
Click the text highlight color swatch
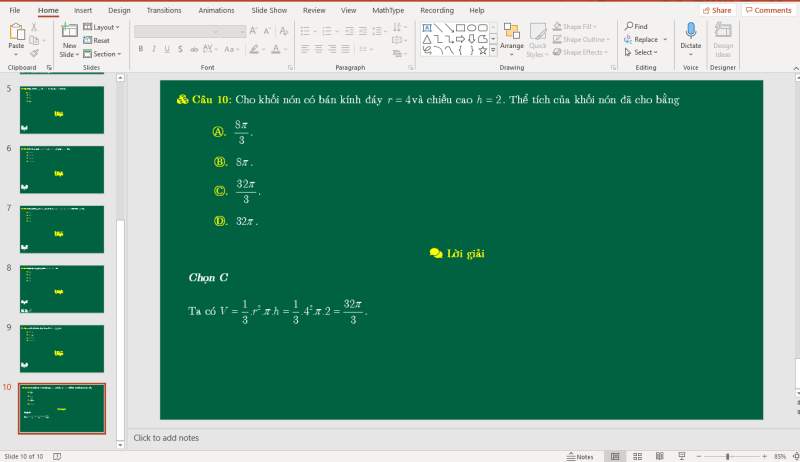[x=254, y=49]
